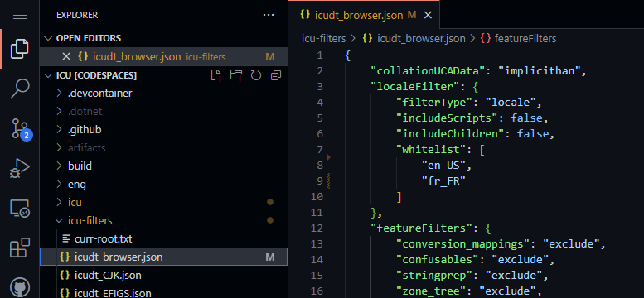
Task: Create a new file in ICU workspace
Action: (x=216, y=75)
